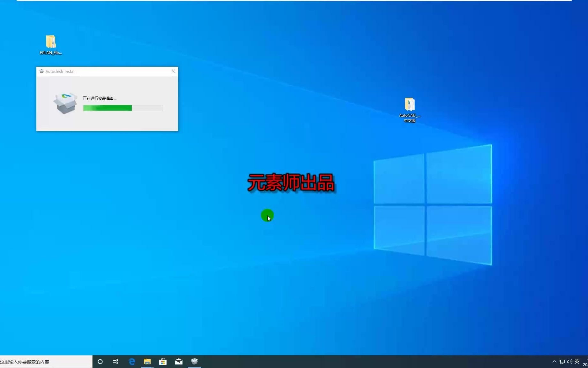Click the 正在进行安装准备 status text
Screen dimensions: 588x368
pos(100,98)
